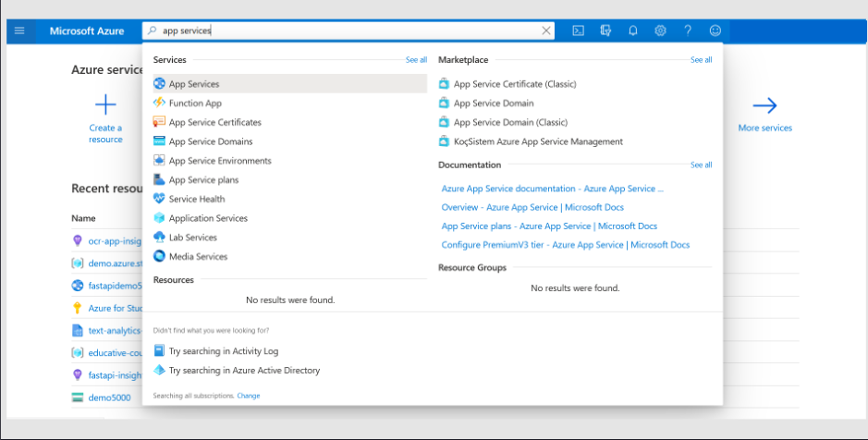Open Cloud Shell from the top bar
868x440 pixels.
point(578,31)
